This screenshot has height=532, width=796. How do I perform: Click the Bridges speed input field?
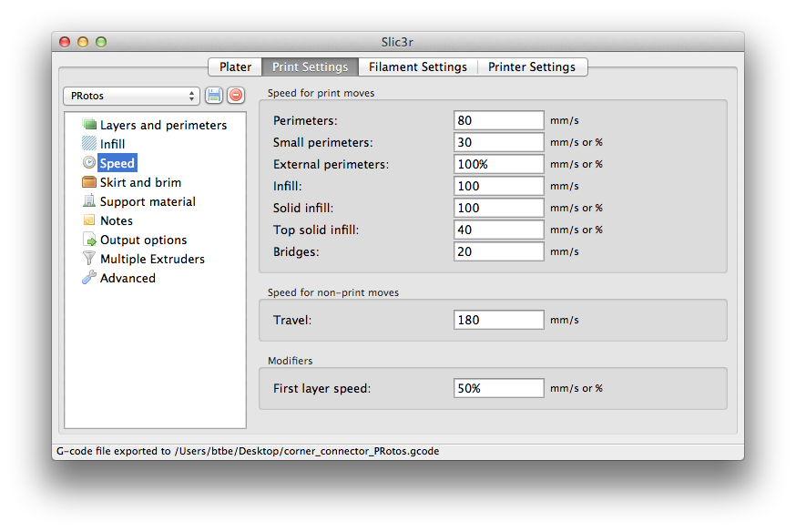[498, 251]
